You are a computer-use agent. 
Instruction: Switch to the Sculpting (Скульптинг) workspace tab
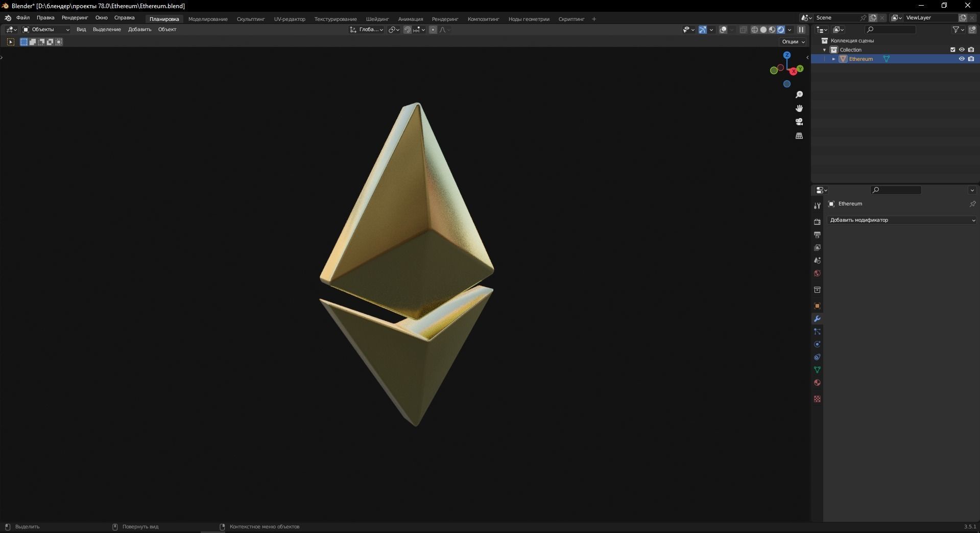point(251,19)
